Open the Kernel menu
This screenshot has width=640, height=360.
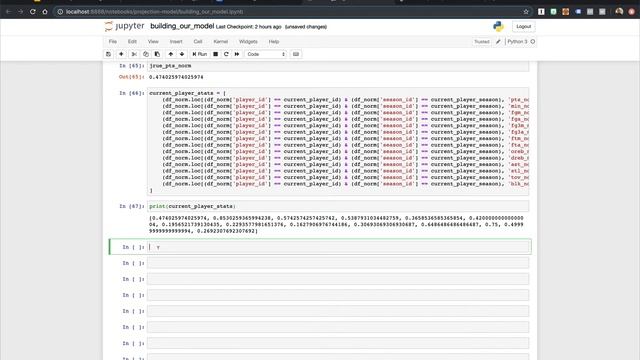(220, 42)
